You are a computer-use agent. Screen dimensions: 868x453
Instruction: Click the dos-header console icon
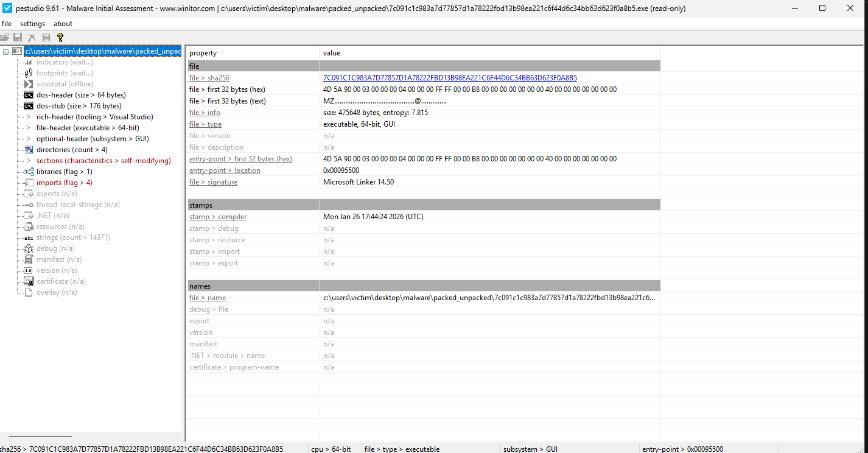(28, 95)
